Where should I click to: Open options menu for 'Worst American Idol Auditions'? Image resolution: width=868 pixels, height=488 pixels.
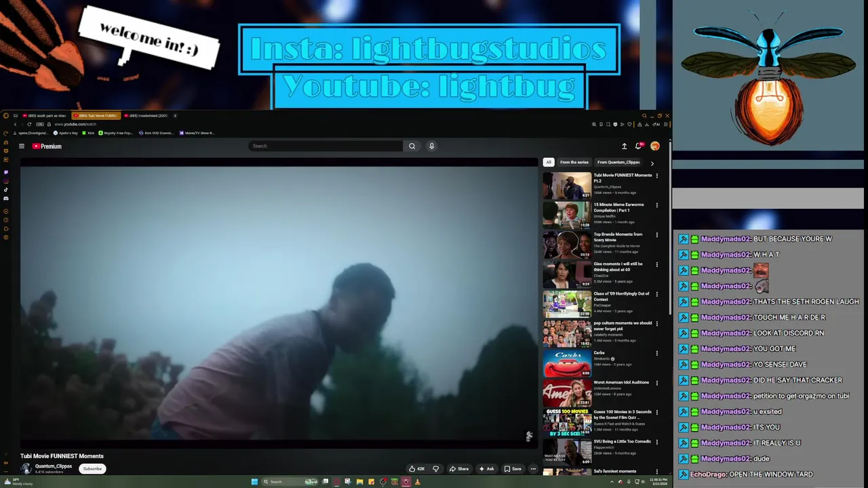click(656, 383)
